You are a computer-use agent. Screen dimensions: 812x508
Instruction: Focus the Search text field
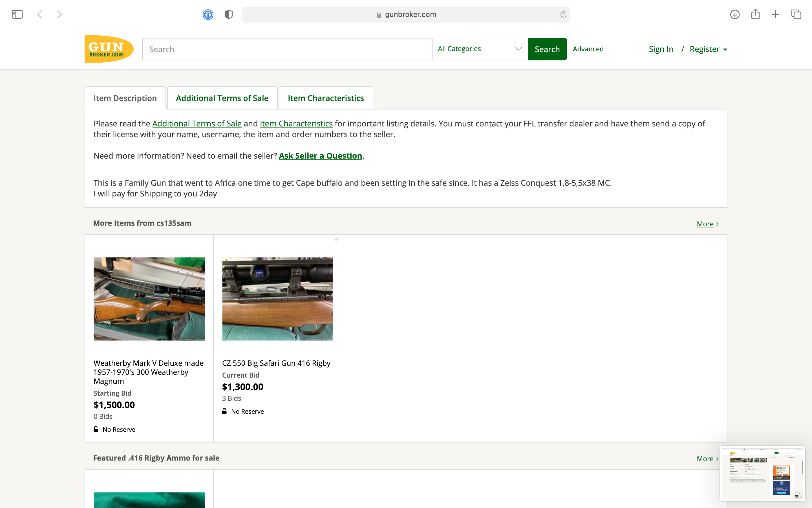pyautogui.click(x=287, y=49)
